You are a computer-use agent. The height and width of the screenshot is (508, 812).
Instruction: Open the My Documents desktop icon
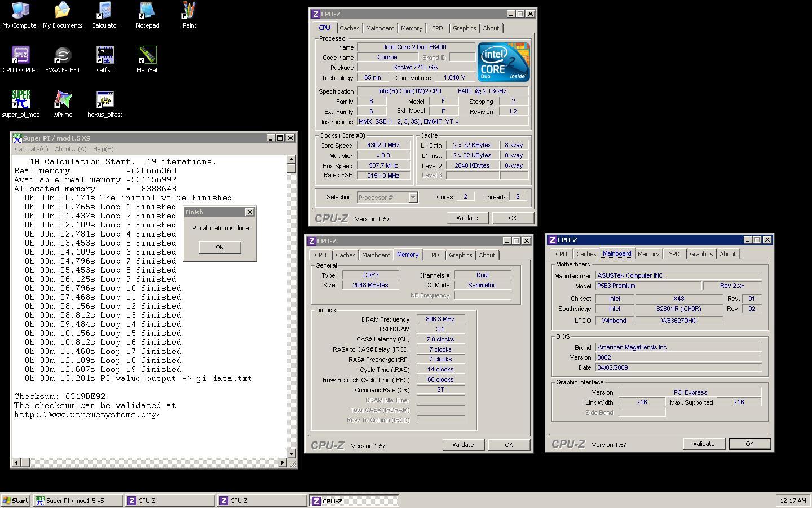63,15
